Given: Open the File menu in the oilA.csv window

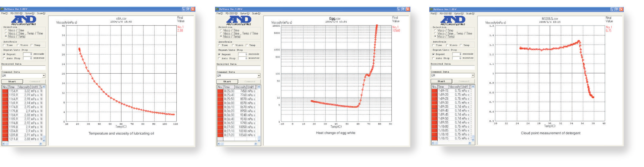Looking at the screenshot, I should (4, 13).
